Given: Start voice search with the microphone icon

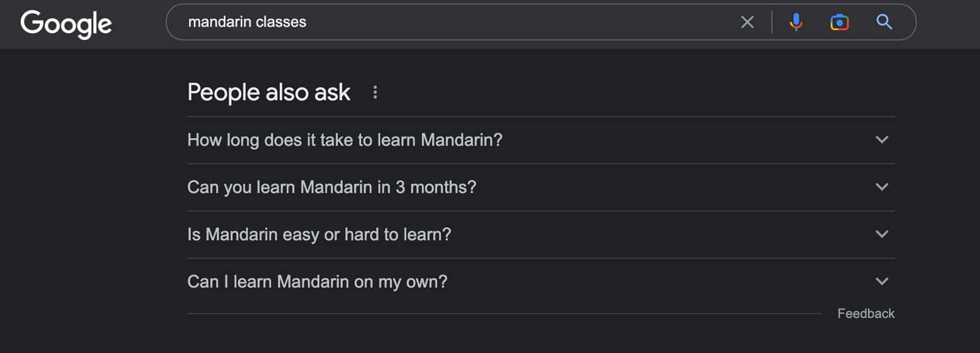Looking at the screenshot, I should (x=796, y=22).
